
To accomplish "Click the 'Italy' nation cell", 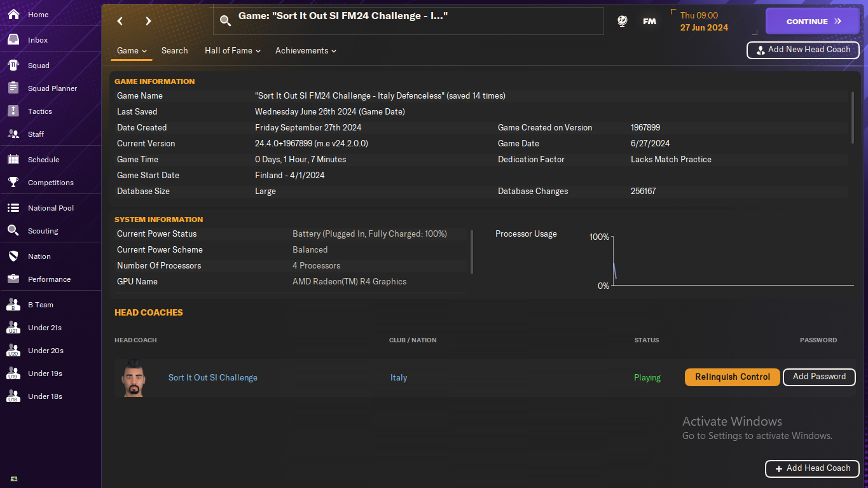I will point(399,378).
